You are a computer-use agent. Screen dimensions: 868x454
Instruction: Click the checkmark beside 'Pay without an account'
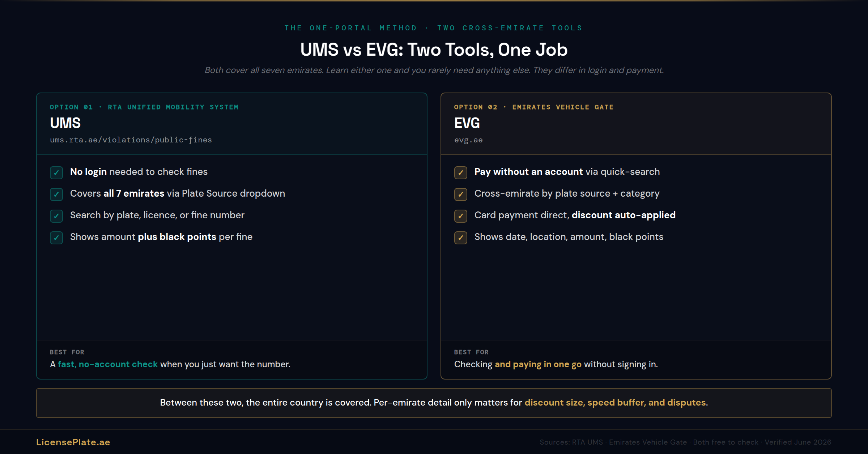461,172
